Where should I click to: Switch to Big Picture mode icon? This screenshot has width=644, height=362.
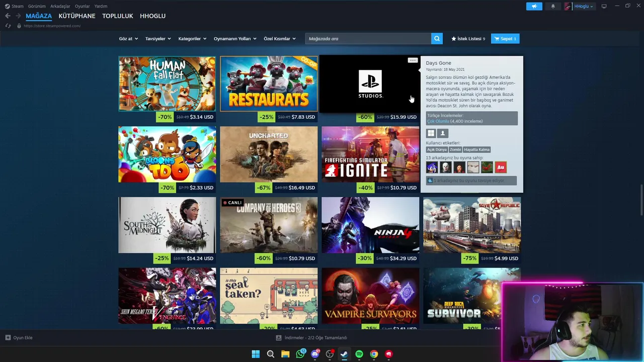pyautogui.click(x=604, y=6)
